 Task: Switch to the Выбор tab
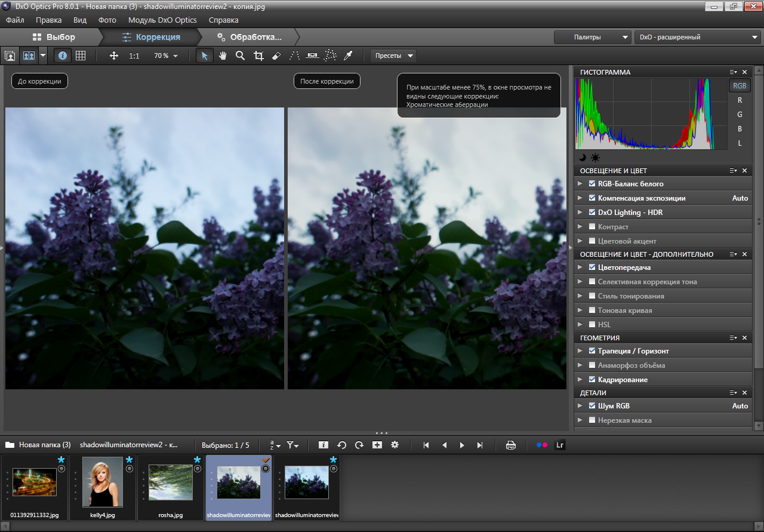(54, 37)
